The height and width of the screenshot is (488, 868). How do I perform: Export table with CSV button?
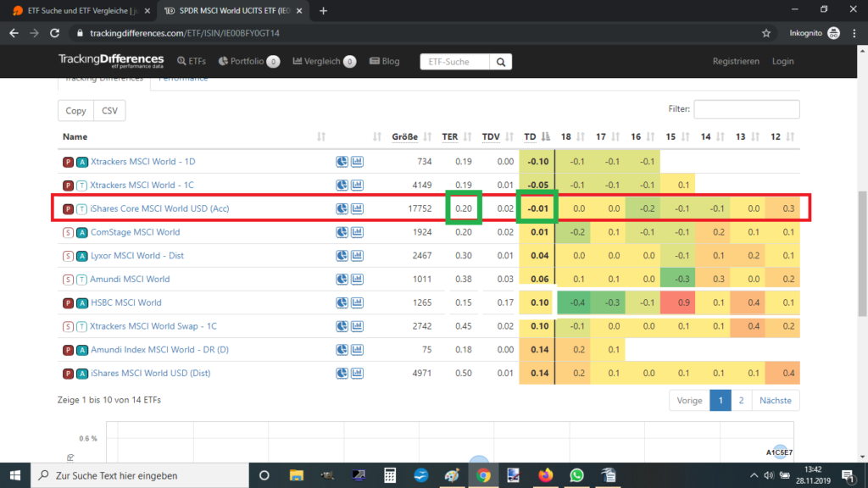point(109,111)
